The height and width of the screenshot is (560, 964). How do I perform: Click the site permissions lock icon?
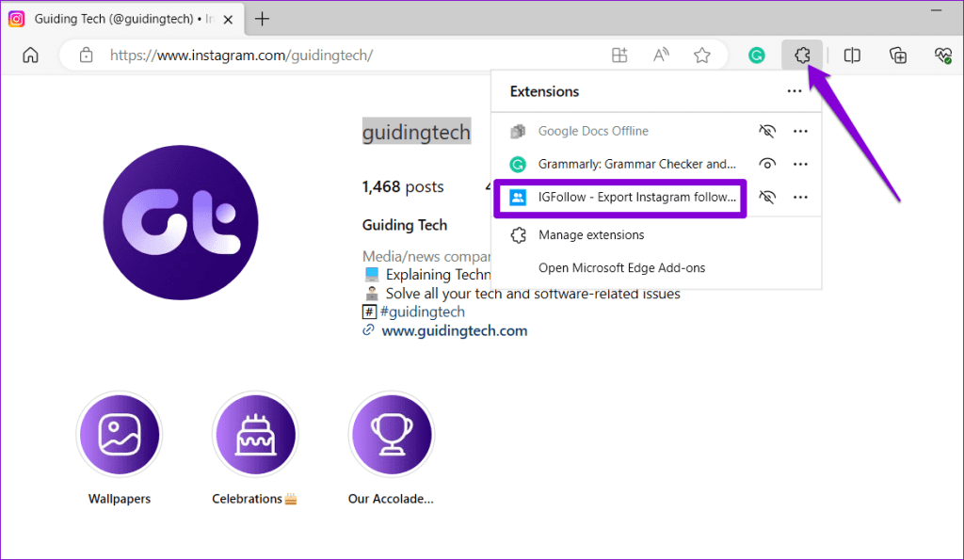click(x=86, y=55)
